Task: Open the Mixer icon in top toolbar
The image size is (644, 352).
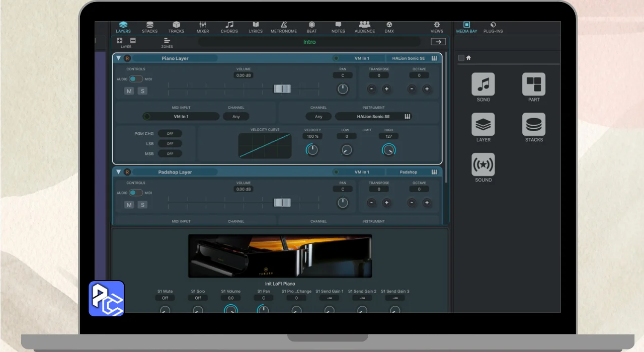Action: point(203,25)
